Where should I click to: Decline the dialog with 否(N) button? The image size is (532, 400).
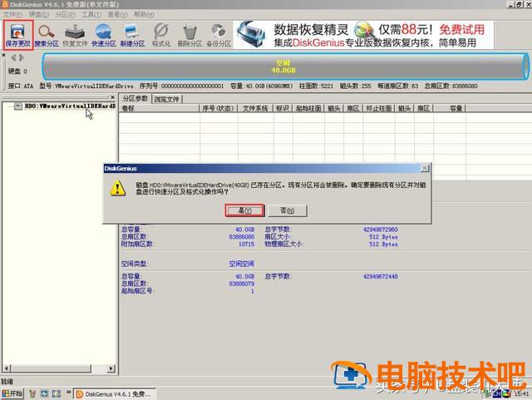coord(288,210)
